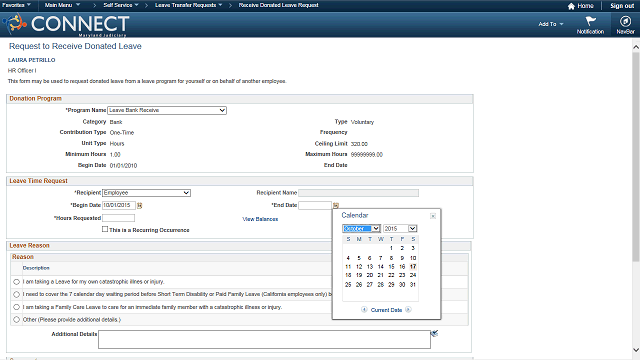Viewport: 640px width, 360px height.
Task: Go to next month in calendar
Action: [408, 310]
